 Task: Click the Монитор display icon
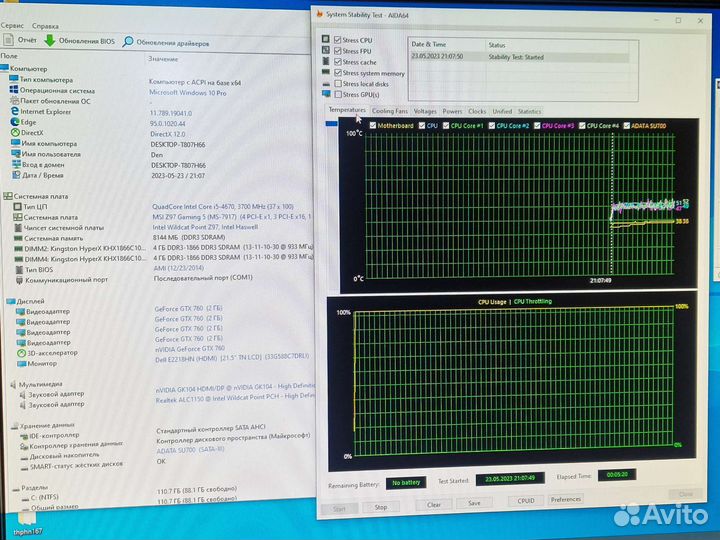[21, 364]
